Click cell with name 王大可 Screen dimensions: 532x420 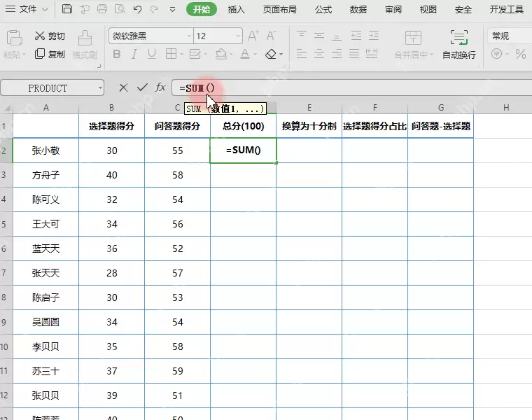pyautogui.click(x=45, y=224)
